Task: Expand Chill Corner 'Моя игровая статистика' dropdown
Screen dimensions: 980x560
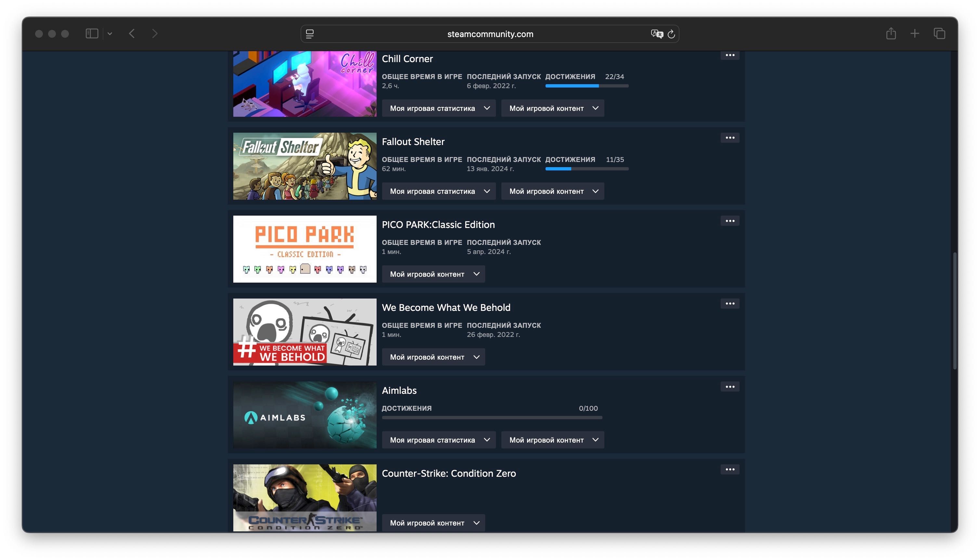Action: pos(439,108)
